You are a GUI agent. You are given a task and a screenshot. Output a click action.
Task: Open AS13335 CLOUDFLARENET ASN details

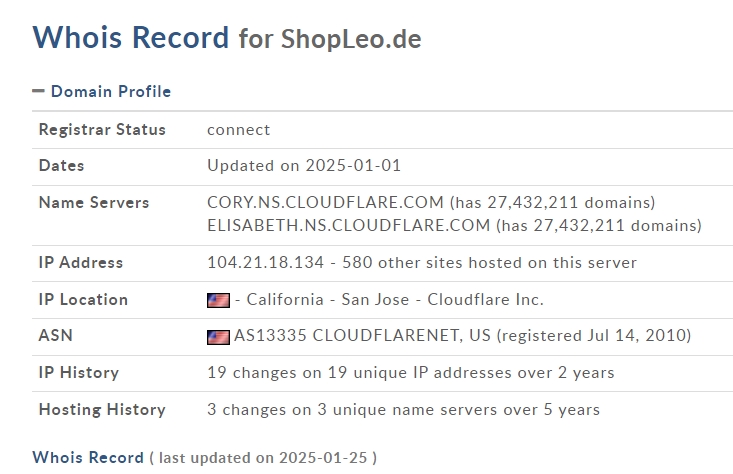[x=362, y=336]
